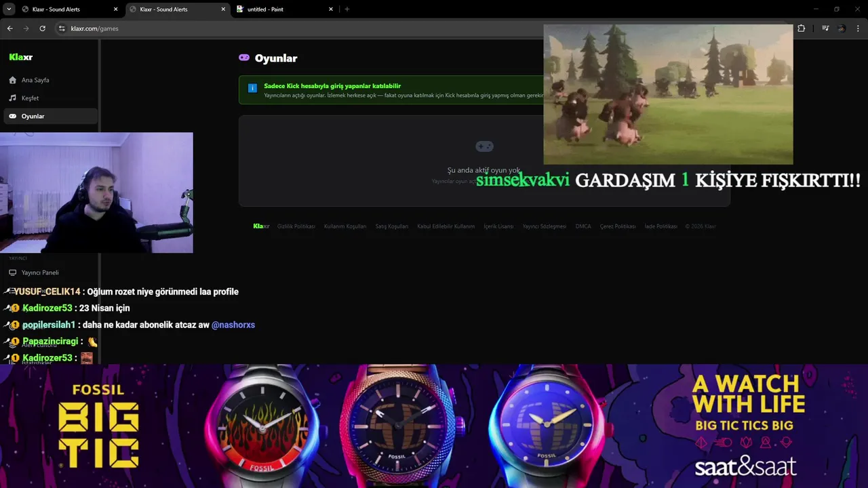
Task: Click the 'A WATCH WITH LIFE' ad text
Action: 749,394
